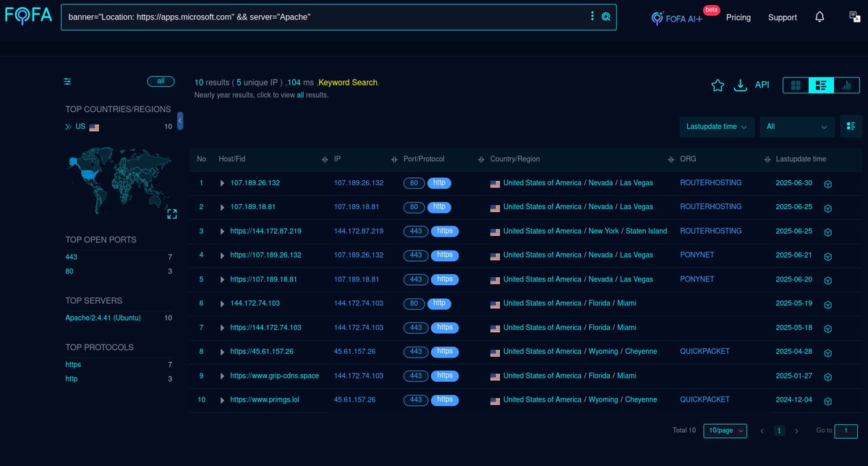The image size is (868, 466).
Task: Open the 10/page page size selector
Action: click(725, 431)
